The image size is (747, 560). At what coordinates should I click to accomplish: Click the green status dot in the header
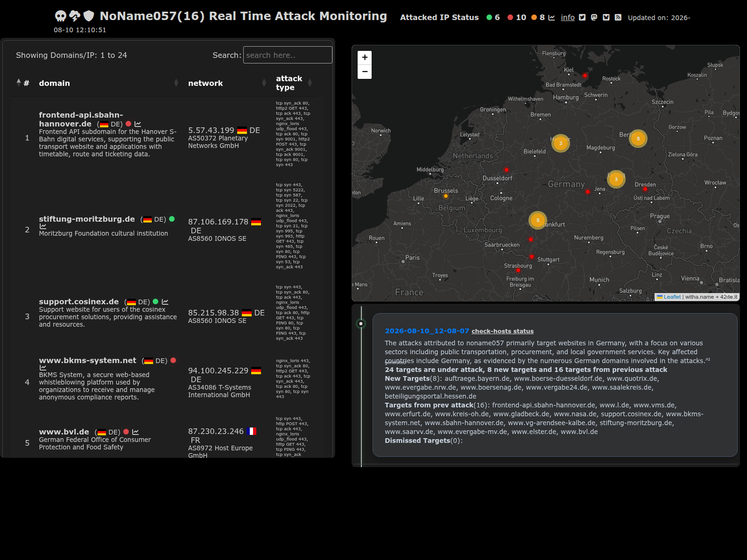click(x=489, y=17)
